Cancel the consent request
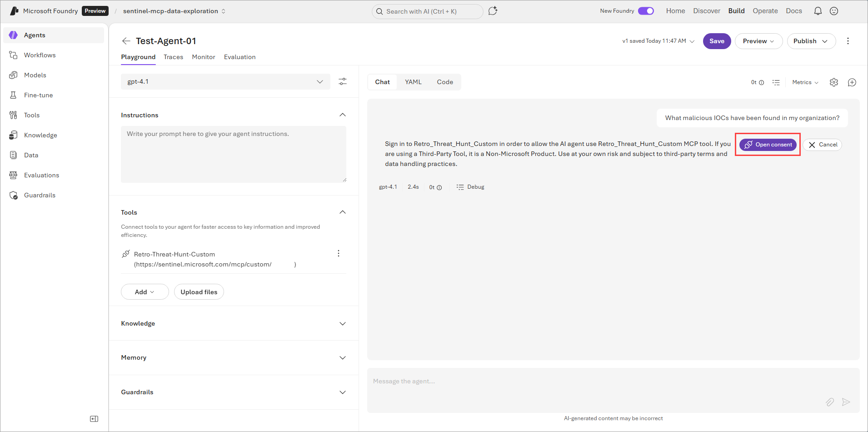 point(823,145)
